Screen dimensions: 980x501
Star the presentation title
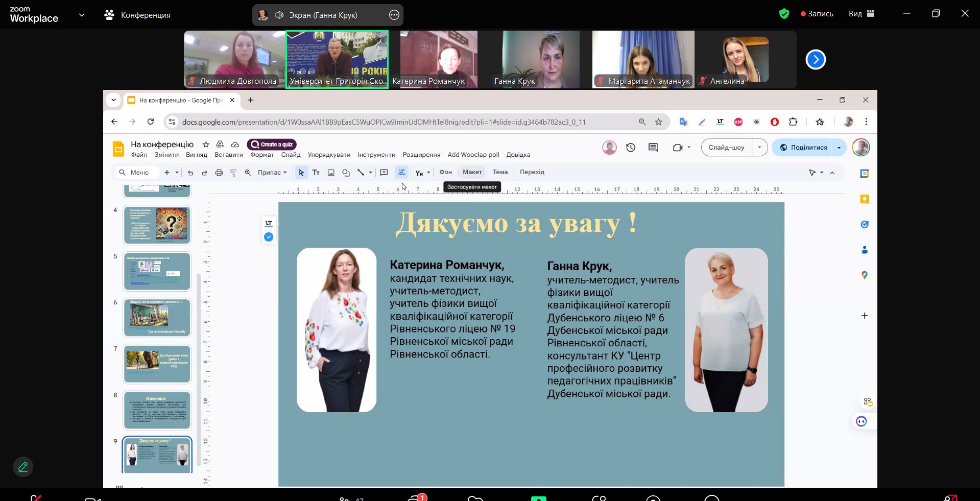click(x=206, y=145)
